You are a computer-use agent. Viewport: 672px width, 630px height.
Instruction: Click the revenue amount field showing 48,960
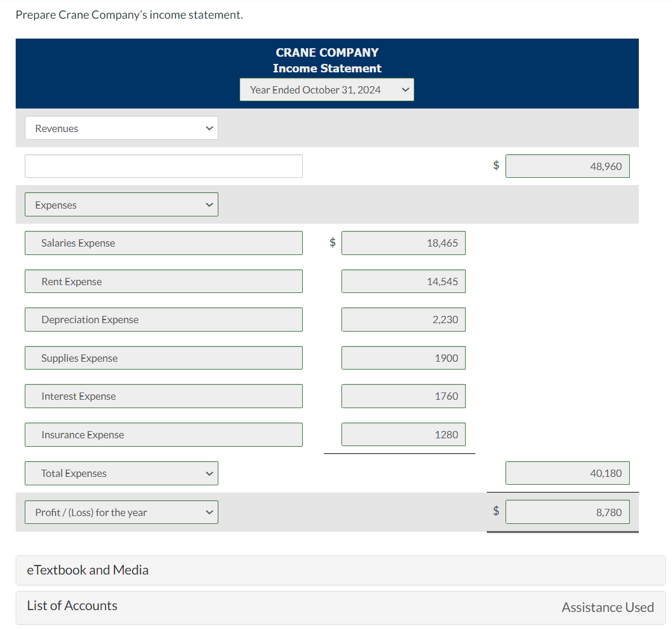(568, 166)
